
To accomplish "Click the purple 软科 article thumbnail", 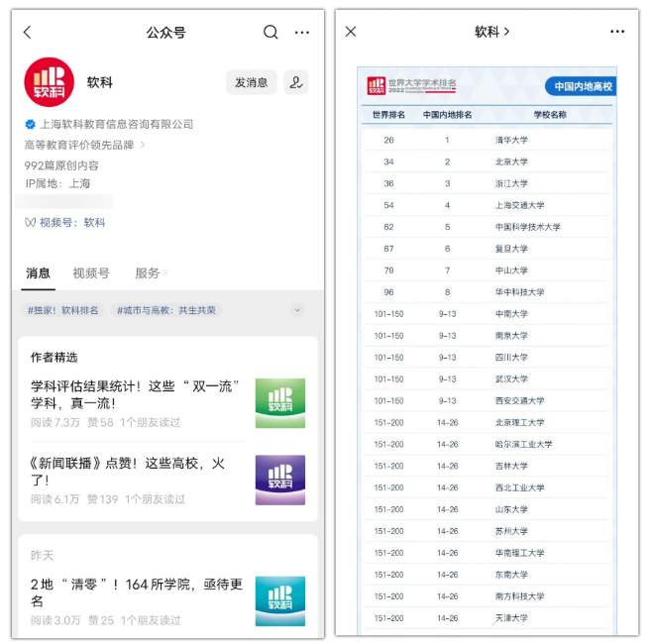I will pos(280,480).
